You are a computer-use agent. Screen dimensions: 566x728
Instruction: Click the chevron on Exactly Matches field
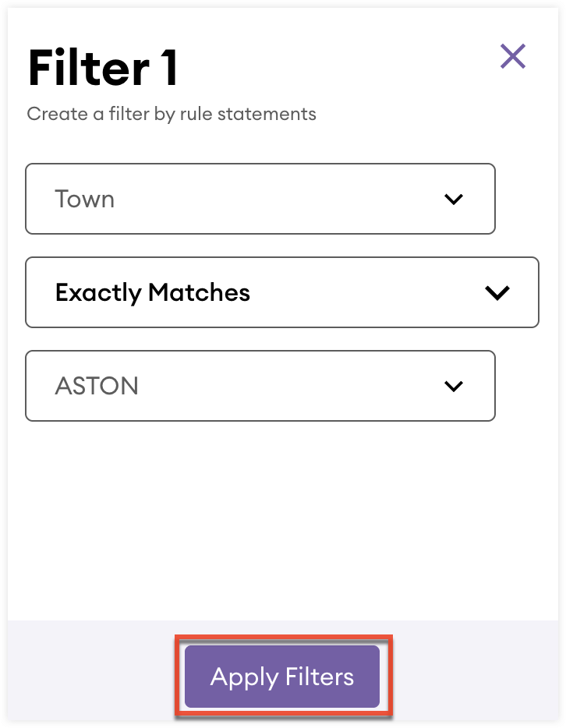497,292
